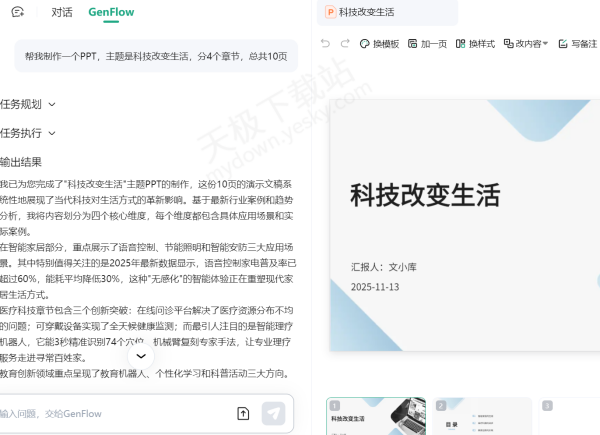Expand the 任务执行 section
The width and height of the screenshot is (600, 435).
click(x=29, y=133)
